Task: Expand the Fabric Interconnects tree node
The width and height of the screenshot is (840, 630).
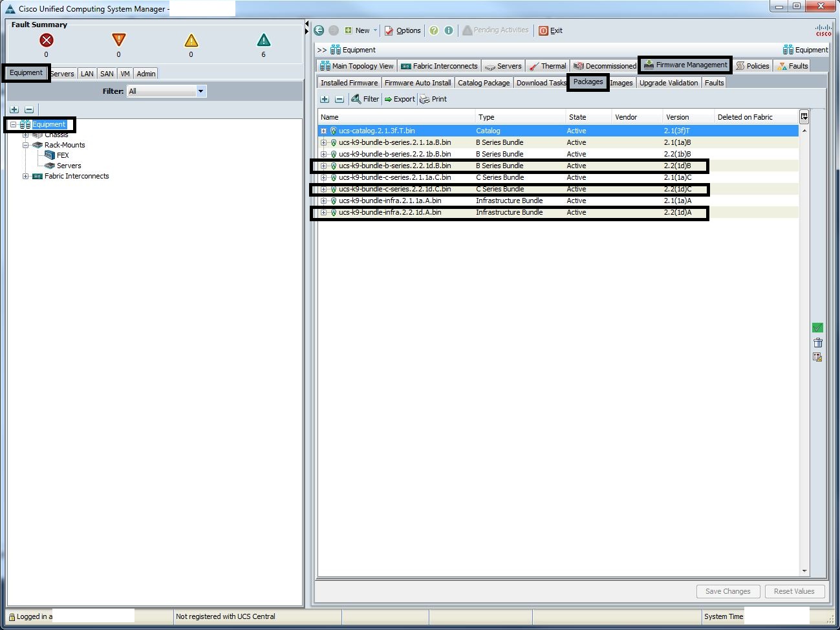Action: pyautogui.click(x=26, y=176)
